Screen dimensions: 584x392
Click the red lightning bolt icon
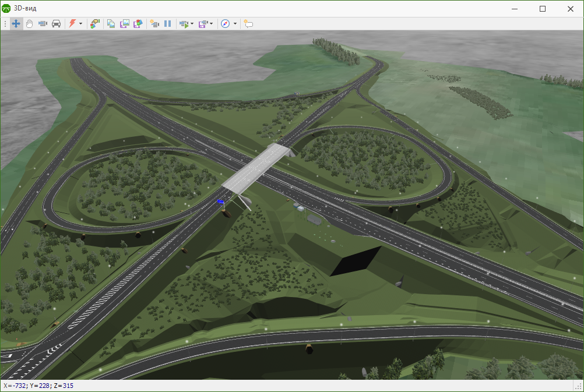72,24
